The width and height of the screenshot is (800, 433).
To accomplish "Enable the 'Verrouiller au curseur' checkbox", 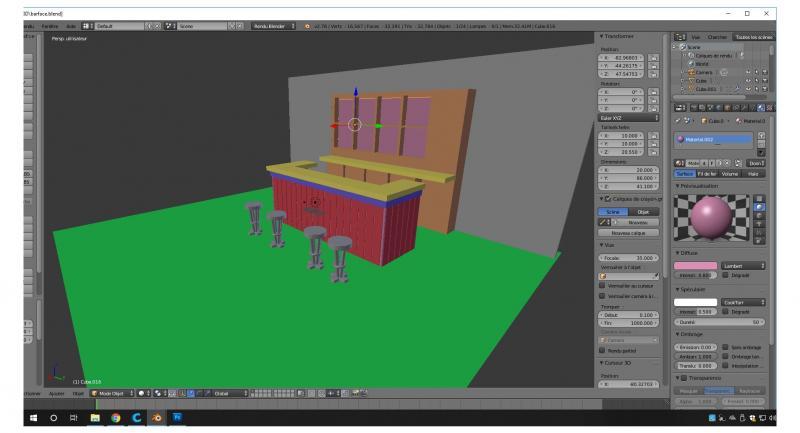I will 602,286.
